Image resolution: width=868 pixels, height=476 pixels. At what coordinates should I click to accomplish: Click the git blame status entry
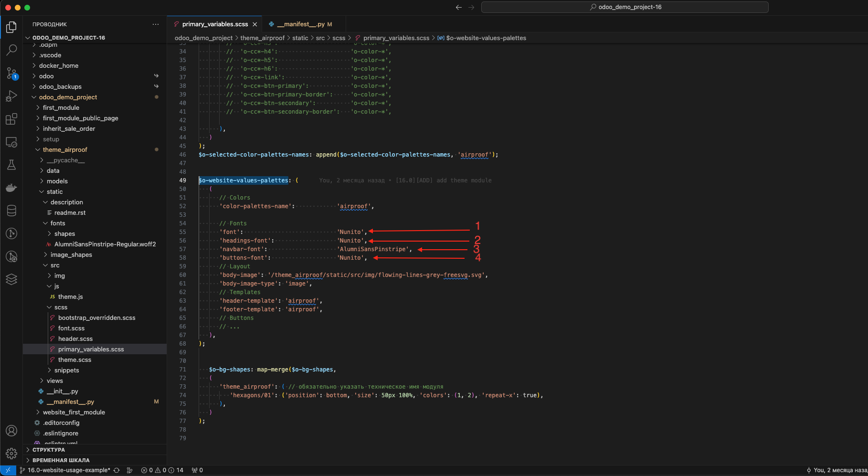(837, 470)
